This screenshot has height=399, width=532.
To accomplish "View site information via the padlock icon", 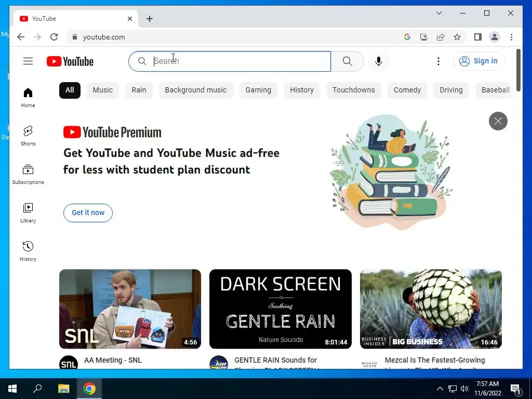I will click(x=75, y=37).
